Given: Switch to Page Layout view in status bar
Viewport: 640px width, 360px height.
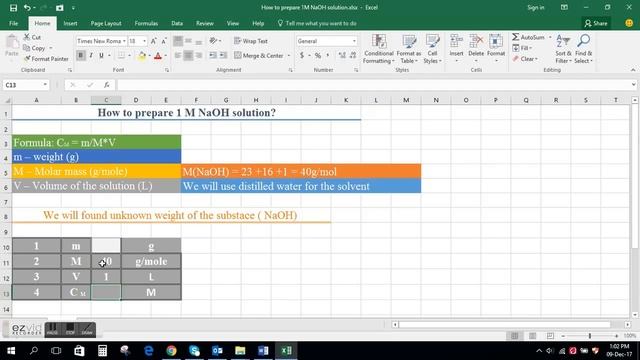Looking at the screenshot, I should 532,336.
